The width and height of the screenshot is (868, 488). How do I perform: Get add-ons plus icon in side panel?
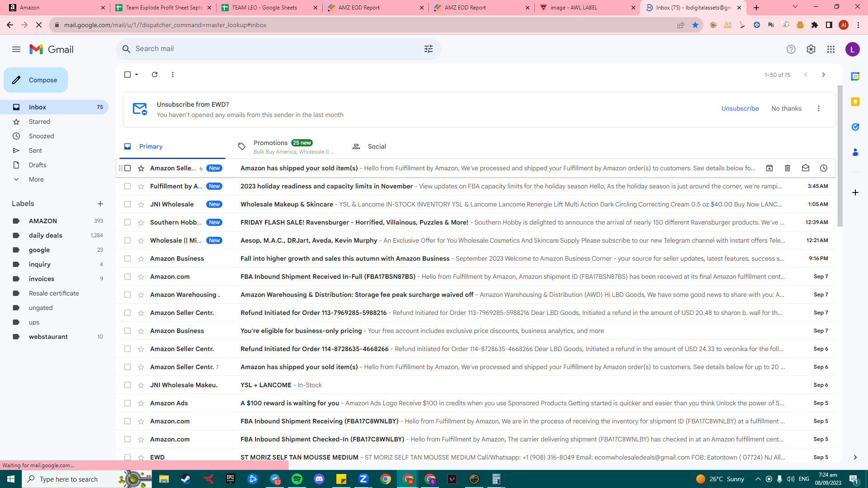coord(855,192)
